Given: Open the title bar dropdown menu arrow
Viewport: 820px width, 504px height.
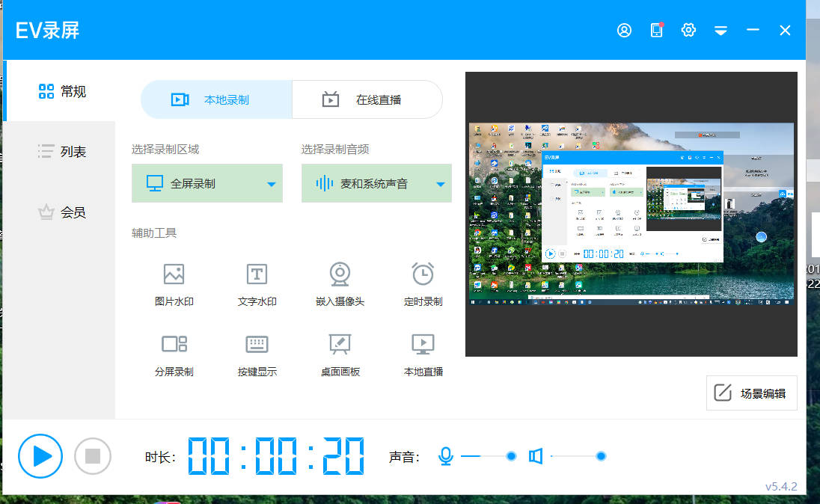Looking at the screenshot, I should 720,31.
